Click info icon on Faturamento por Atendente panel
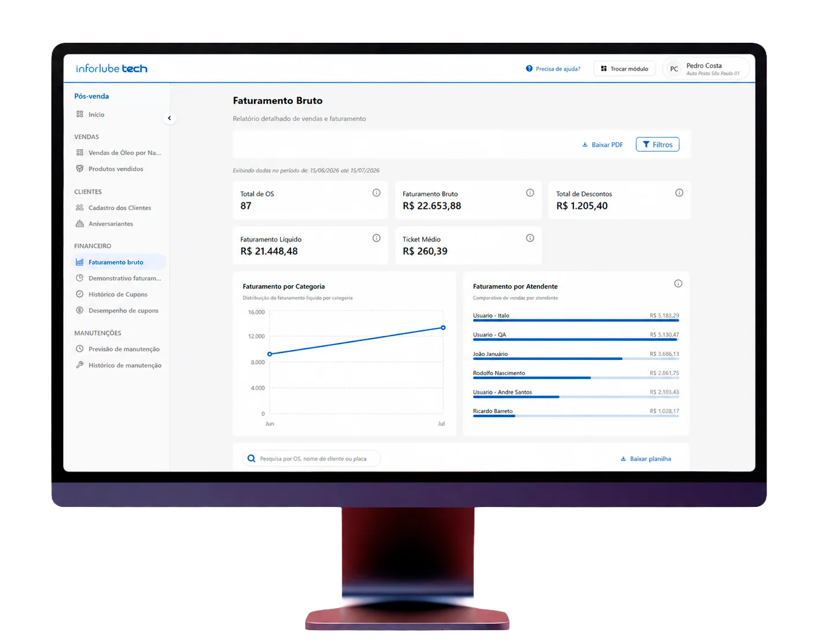This screenshot has width=818, height=644. click(x=678, y=284)
